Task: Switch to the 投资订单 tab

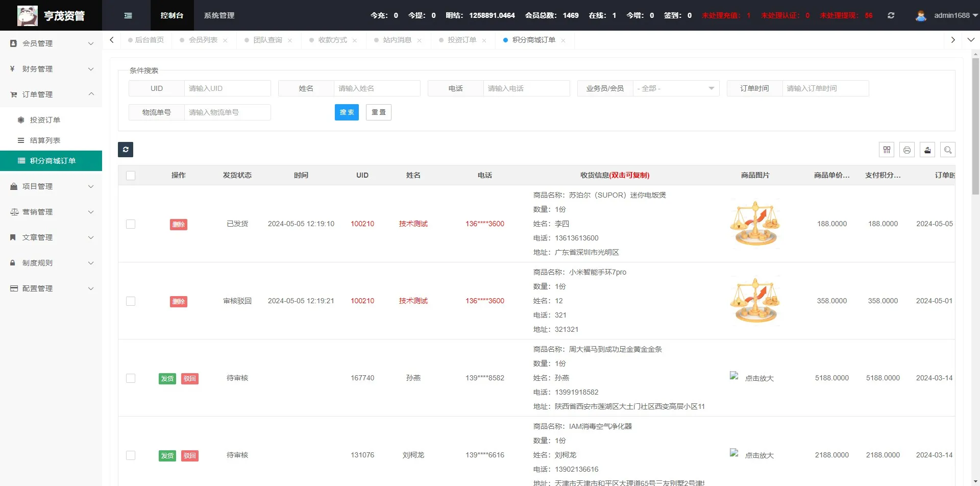Action: tap(461, 40)
